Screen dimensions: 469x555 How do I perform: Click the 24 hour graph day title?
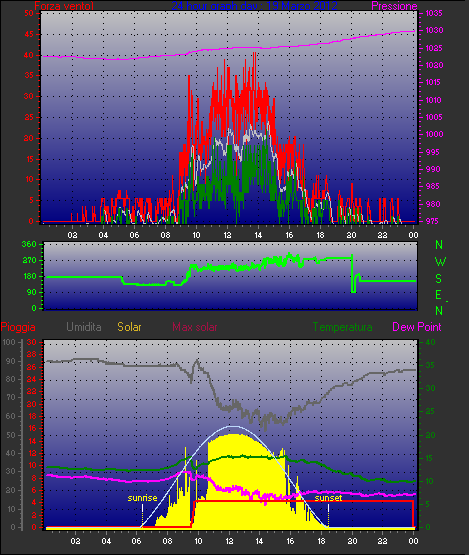[254, 6]
